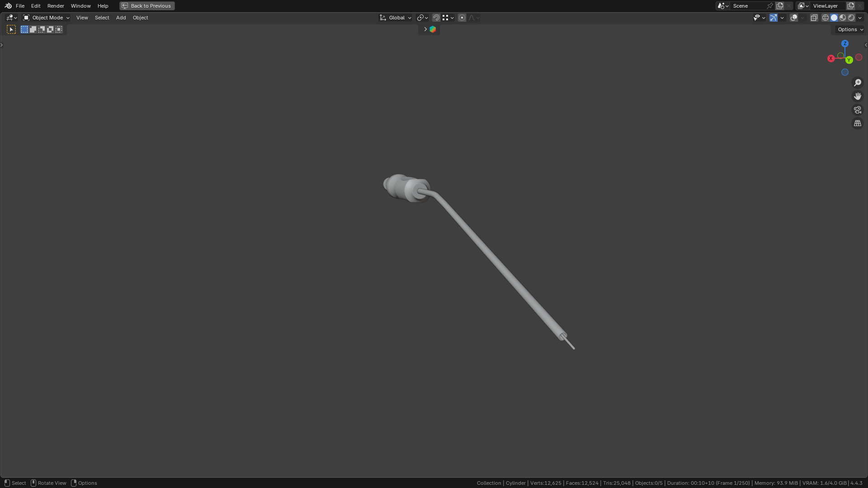Screen dimensions: 868x488
Task: Click negative Y axis gizmo circle
Action: tap(840, 56)
